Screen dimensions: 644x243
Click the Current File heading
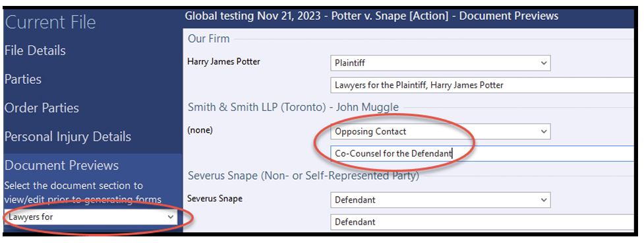(50, 22)
